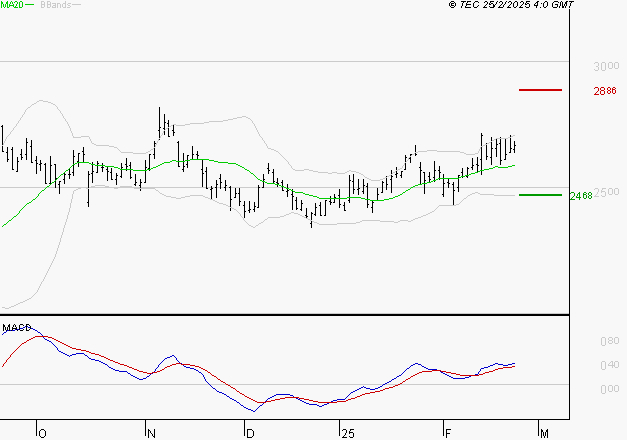The image size is (627, 440).
Task: Click the TEC 25/2/2025 copyright text
Action: coord(511,5)
